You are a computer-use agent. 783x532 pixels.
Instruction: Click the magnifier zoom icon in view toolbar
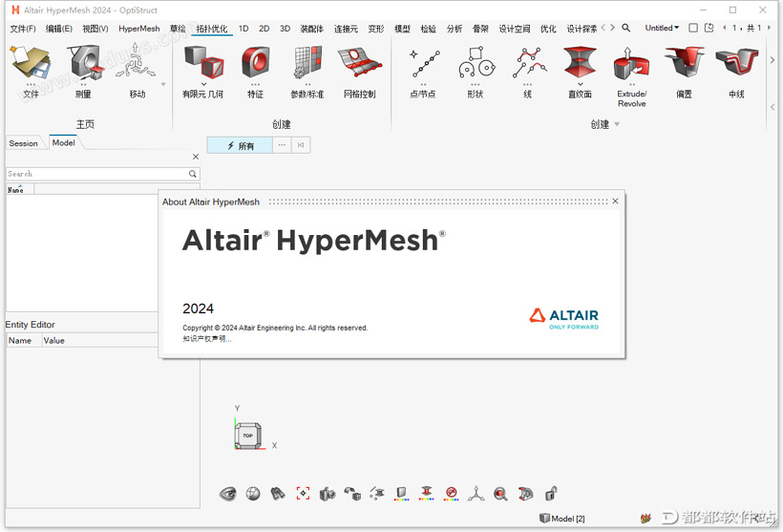(x=500, y=494)
